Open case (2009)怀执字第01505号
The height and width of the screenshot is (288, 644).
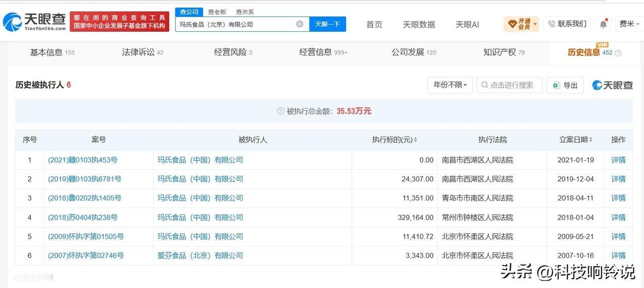pos(86,237)
